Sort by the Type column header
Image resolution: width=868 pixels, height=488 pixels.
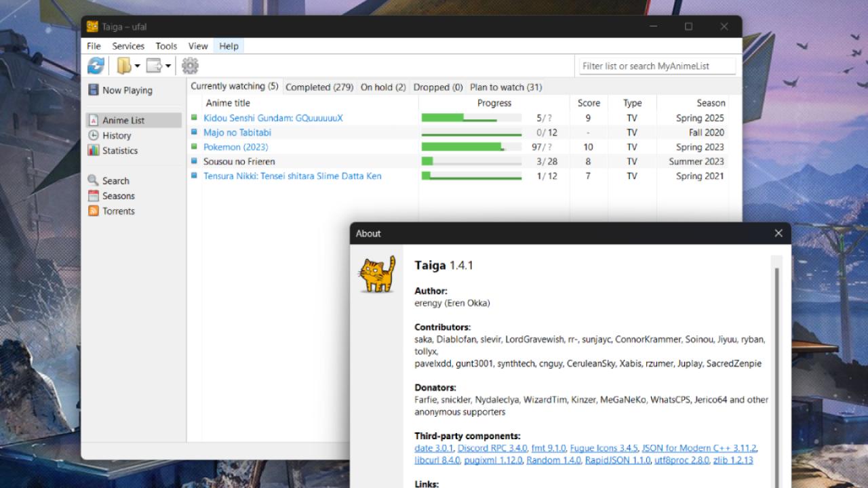point(632,103)
